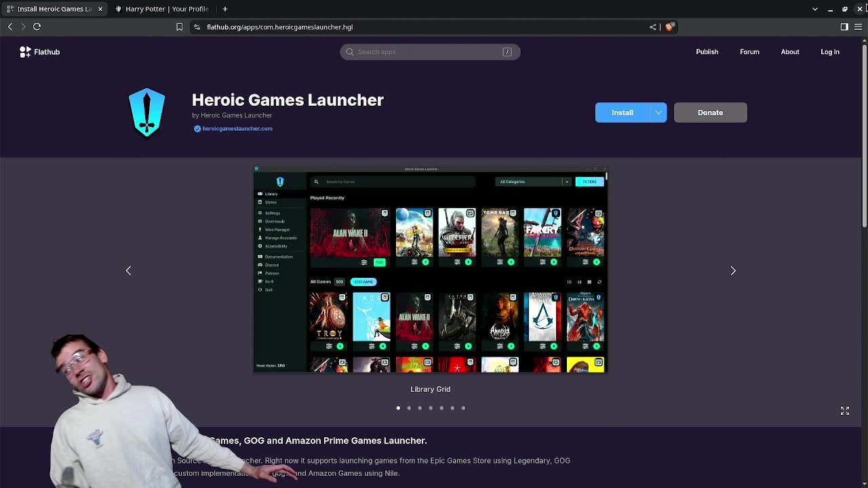Select the third carousel dot
The image size is (868, 488).
(420, 408)
